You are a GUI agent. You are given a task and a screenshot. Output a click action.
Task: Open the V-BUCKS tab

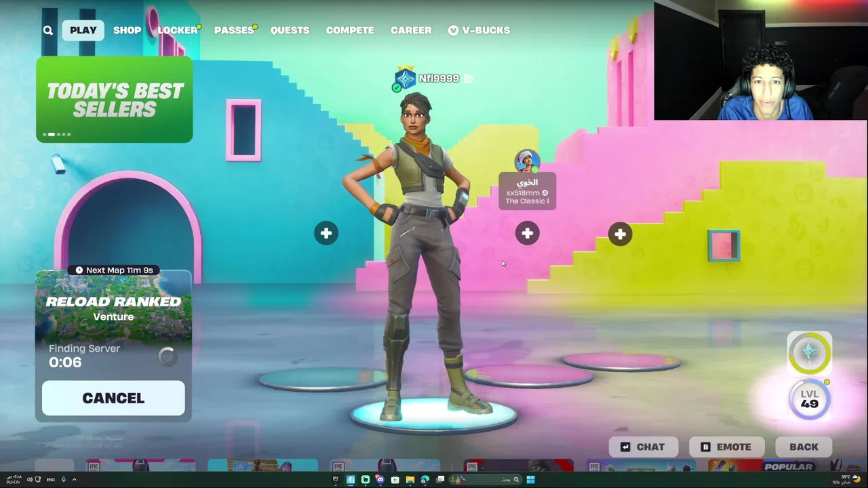[x=479, y=30]
